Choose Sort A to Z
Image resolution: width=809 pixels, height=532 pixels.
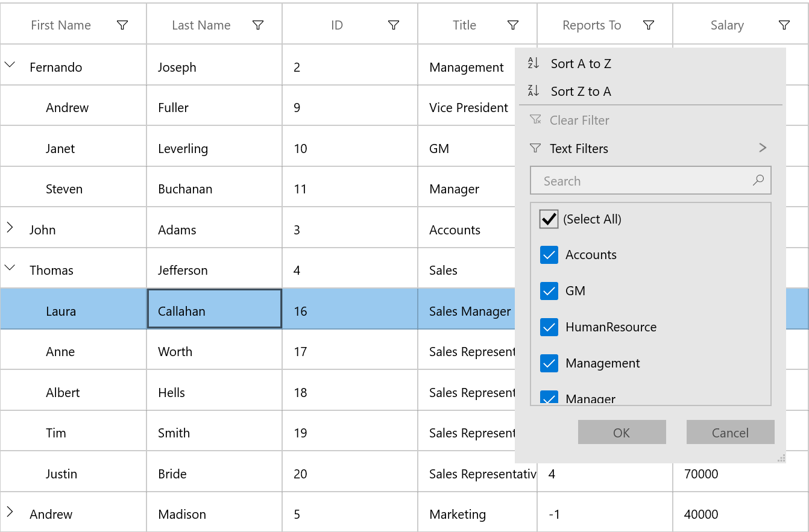tap(581, 64)
